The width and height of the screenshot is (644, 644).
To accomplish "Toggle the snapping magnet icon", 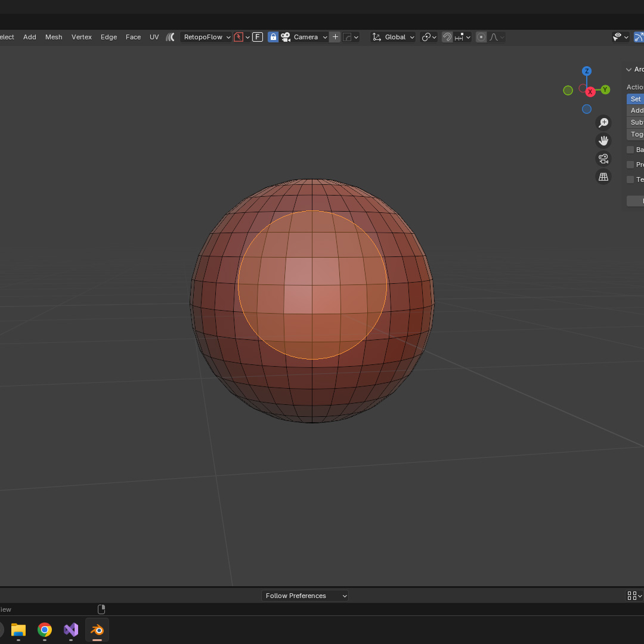I will tap(447, 37).
